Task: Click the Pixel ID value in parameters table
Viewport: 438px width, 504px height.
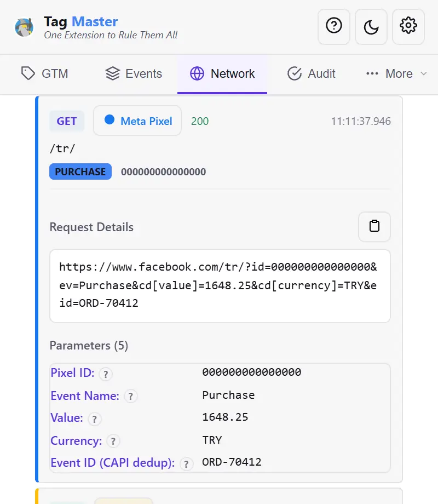Action: click(252, 372)
